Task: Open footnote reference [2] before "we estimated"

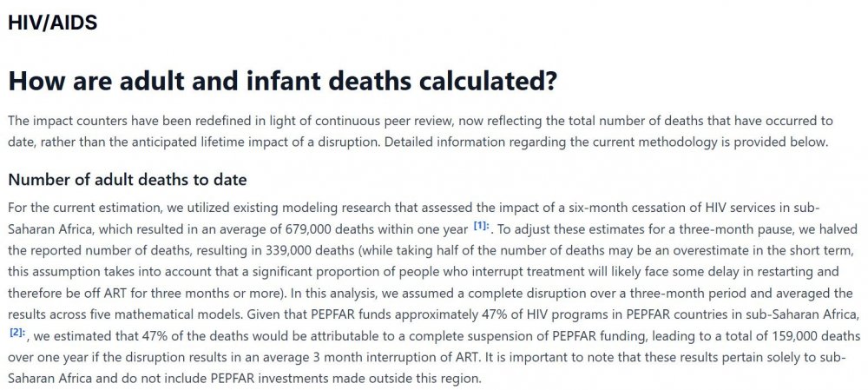Action: [17, 334]
